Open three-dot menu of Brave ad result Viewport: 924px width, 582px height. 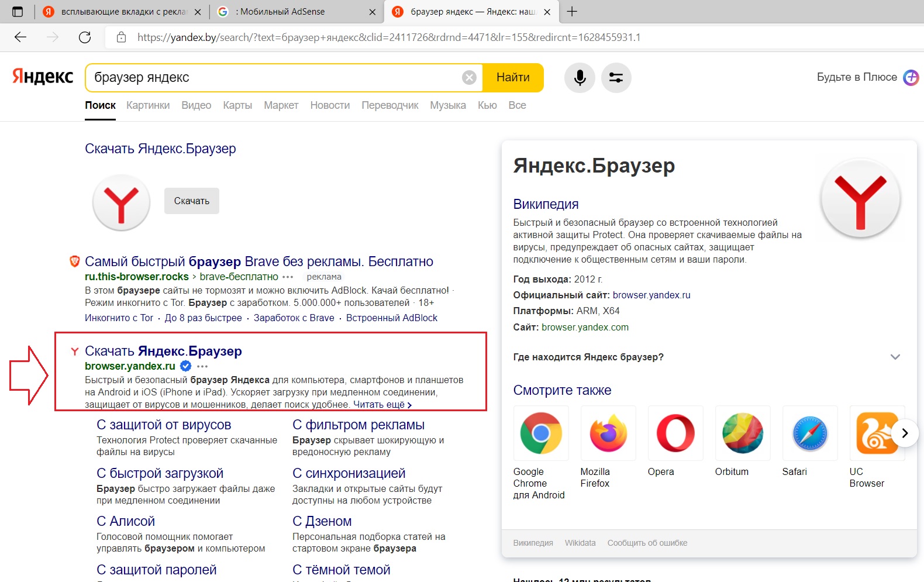[288, 277]
